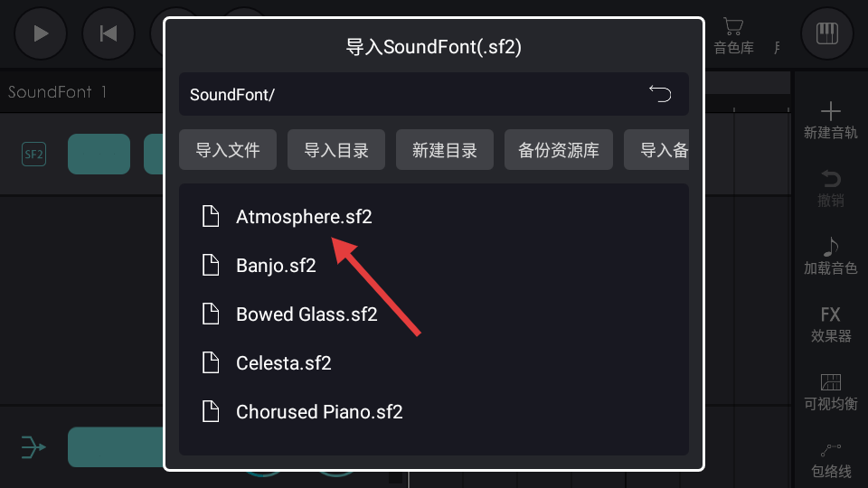Select Chorused Piano.sf2 file
Viewport: 868px width, 488px height.
pyautogui.click(x=319, y=412)
